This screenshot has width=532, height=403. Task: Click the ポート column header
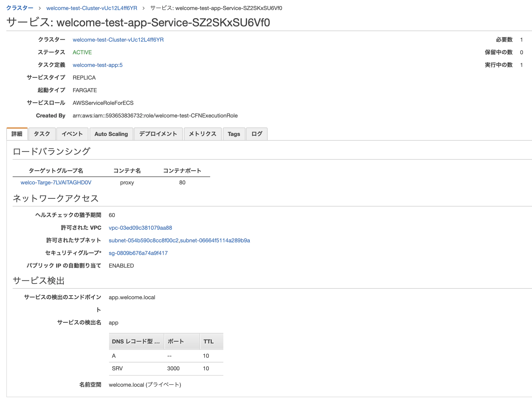(182, 341)
